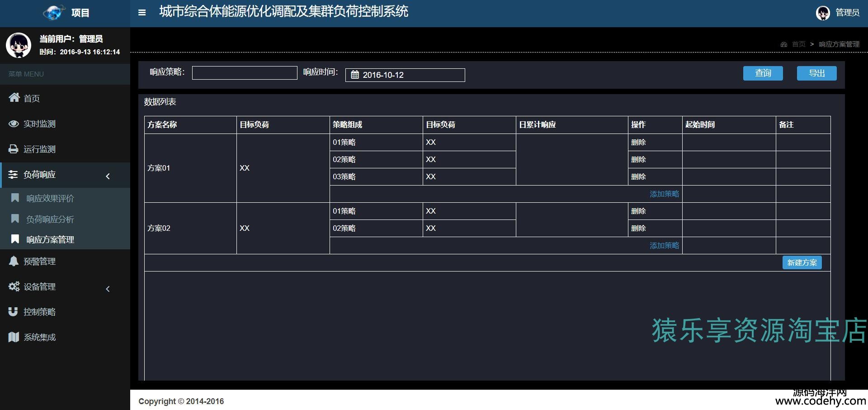Click 响应方案管理 breadcrumb text
The width and height of the screenshot is (868, 410).
(839, 44)
